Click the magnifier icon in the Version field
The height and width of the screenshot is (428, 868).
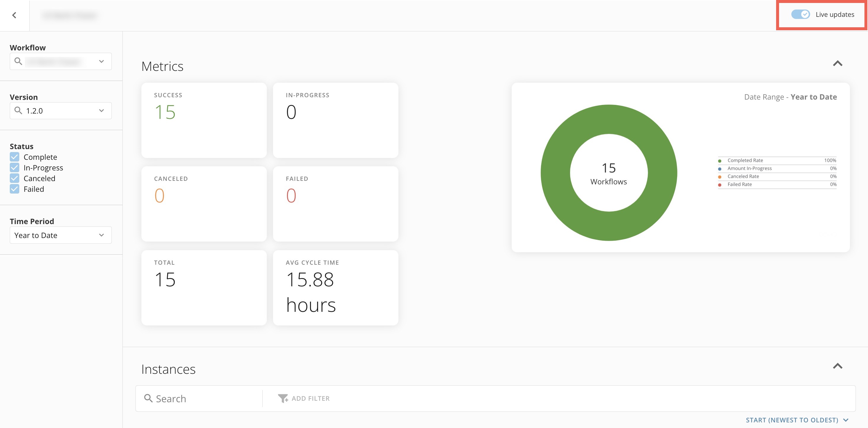(19, 111)
